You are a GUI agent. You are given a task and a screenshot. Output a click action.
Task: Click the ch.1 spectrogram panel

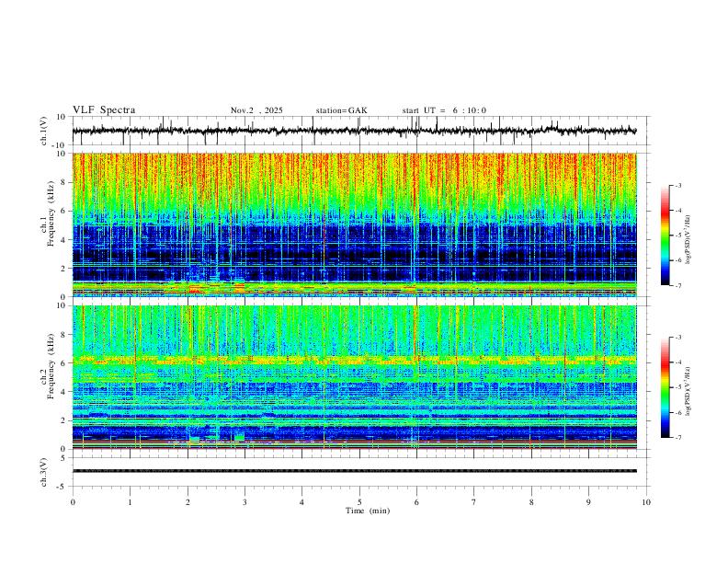pos(354,224)
